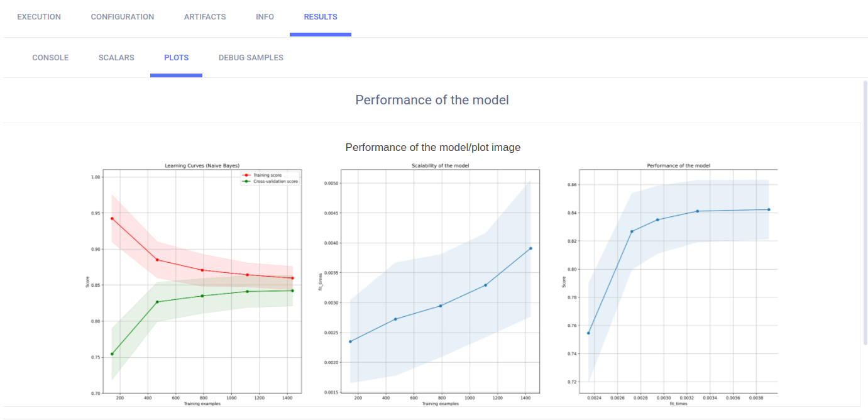The width and height of the screenshot is (868, 420).
Task: Select the INFO tab
Action: pyautogui.click(x=265, y=17)
